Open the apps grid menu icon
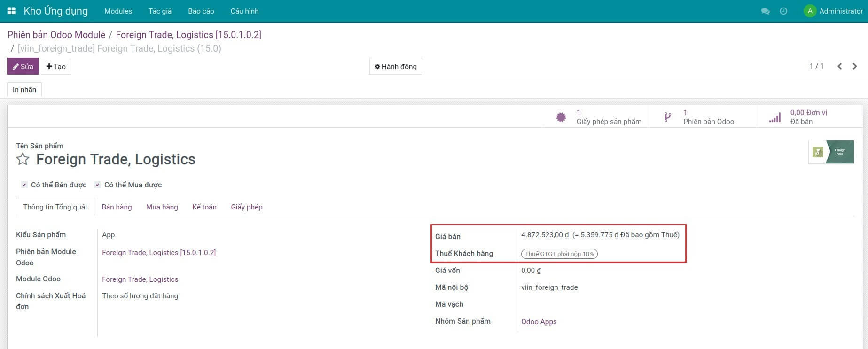Screen dimensions: 868x349 point(11,11)
